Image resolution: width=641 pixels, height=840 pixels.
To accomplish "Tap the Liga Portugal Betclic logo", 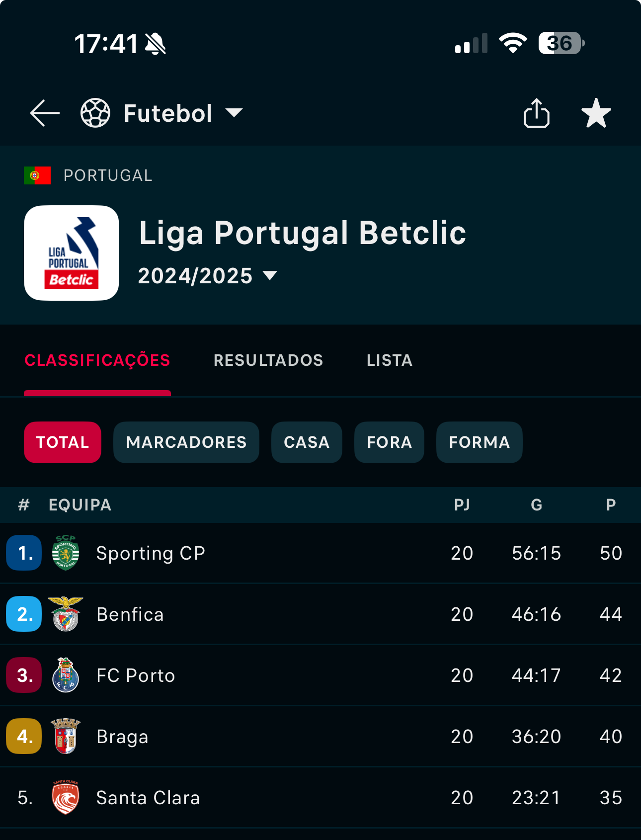I will click(72, 253).
